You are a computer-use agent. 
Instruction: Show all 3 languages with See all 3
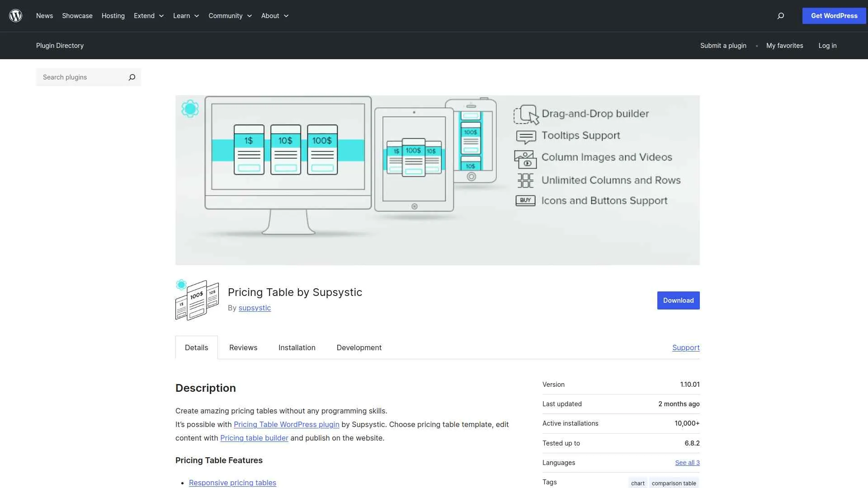pyautogui.click(x=687, y=462)
